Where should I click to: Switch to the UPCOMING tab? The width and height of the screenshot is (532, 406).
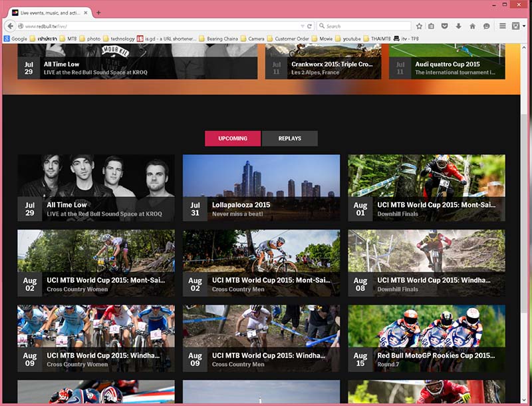tap(233, 138)
